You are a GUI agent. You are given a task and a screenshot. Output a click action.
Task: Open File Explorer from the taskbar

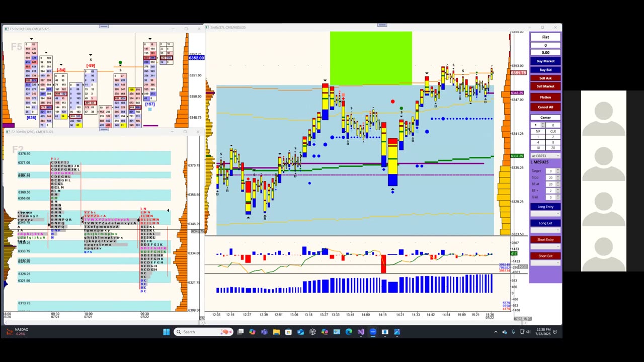(x=276, y=332)
